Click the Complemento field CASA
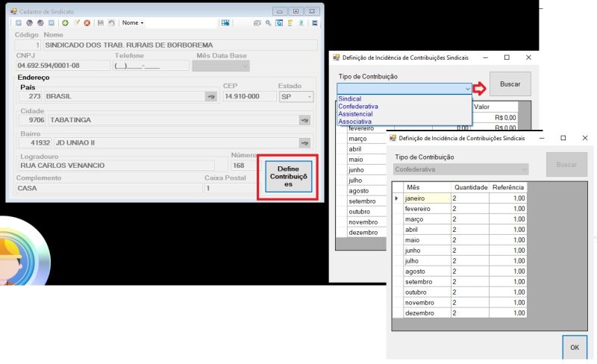 coord(109,188)
